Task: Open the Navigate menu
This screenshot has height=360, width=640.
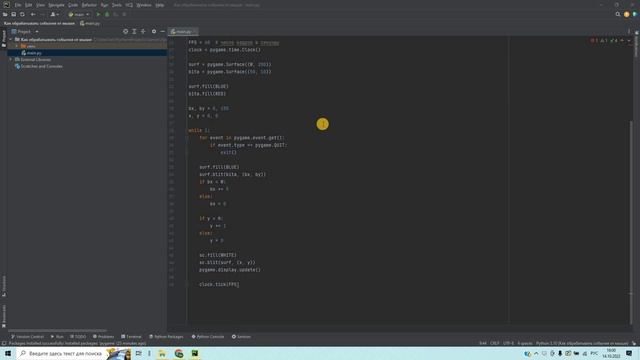Action: click(x=56, y=5)
